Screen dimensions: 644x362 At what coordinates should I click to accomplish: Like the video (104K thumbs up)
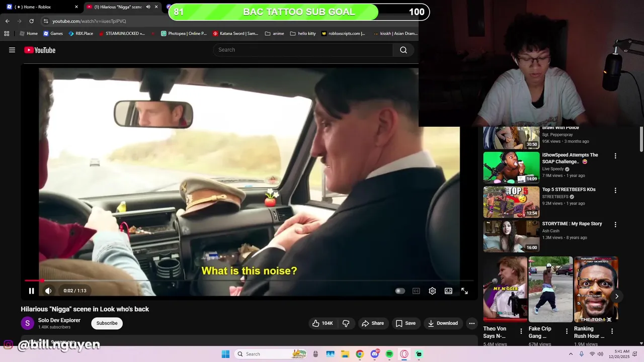point(323,323)
